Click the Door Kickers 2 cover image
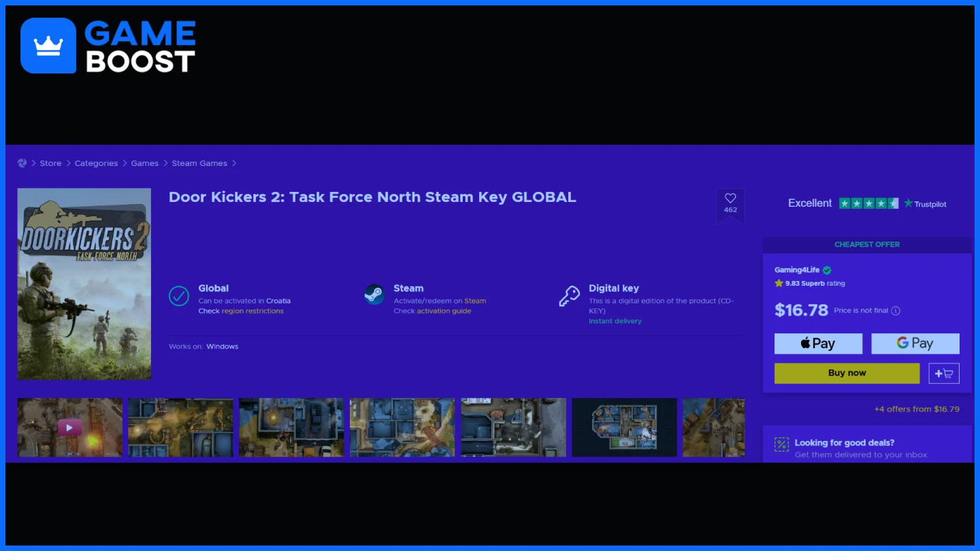980x551 pixels. tap(84, 284)
